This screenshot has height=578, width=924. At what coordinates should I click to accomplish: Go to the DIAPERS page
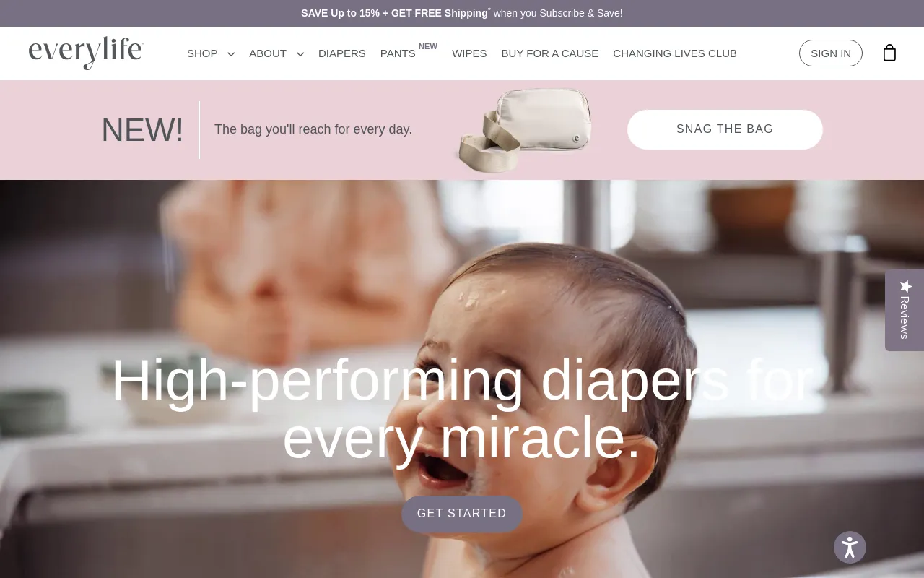[x=342, y=53]
